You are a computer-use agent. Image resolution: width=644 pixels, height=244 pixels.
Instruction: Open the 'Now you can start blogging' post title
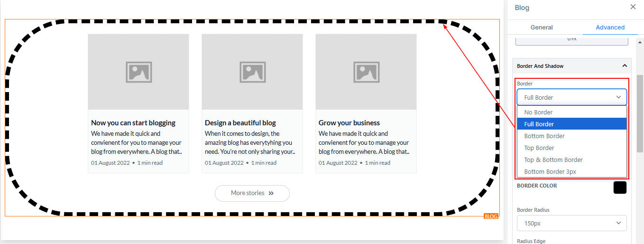tap(133, 123)
